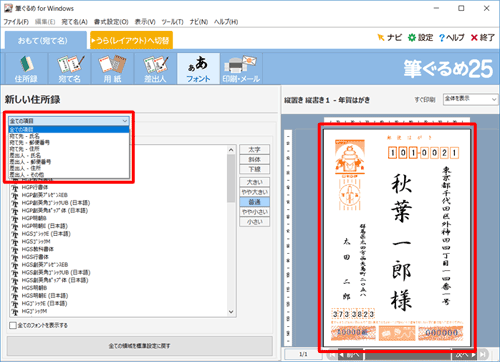Open the ヘルプ(H) menu
The width and height of the screenshot is (500, 362).
point(226,22)
